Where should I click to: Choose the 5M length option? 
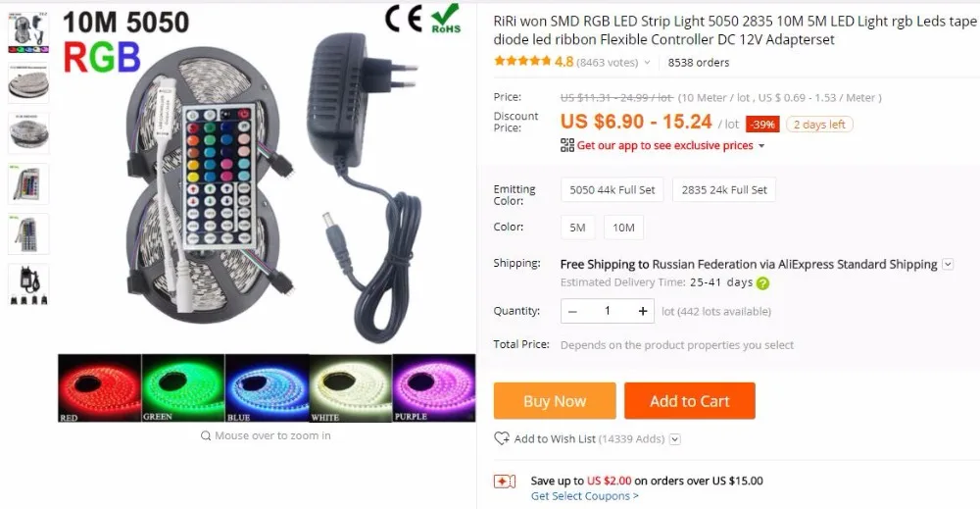pos(577,228)
